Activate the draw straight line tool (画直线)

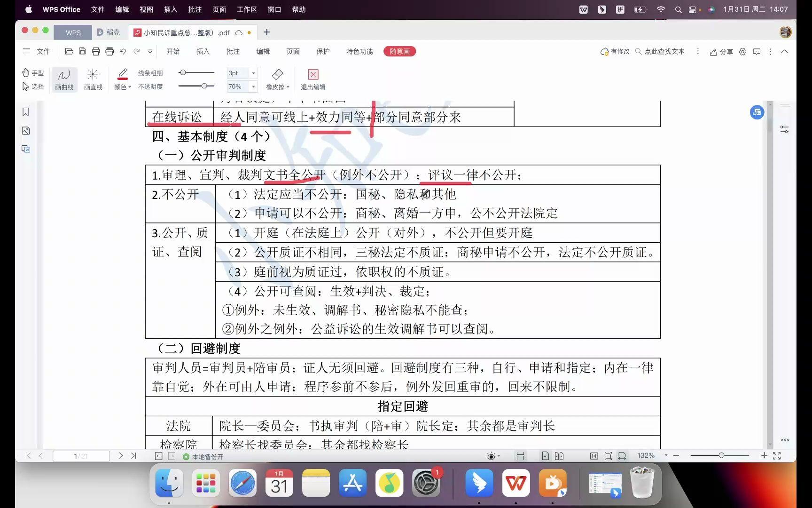[x=93, y=79]
